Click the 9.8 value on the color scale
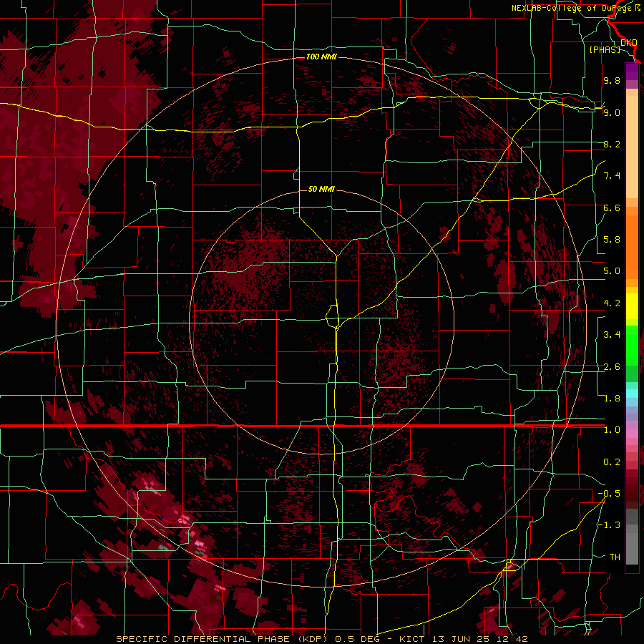Image resolution: width=644 pixels, height=644 pixels. [x=612, y=80]
